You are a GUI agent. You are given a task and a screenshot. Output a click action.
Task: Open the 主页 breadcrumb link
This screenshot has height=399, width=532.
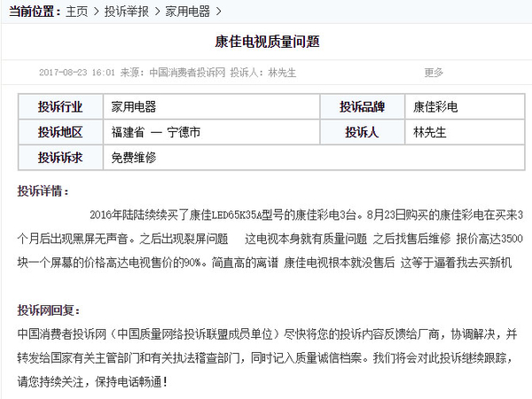coord(76,12)
